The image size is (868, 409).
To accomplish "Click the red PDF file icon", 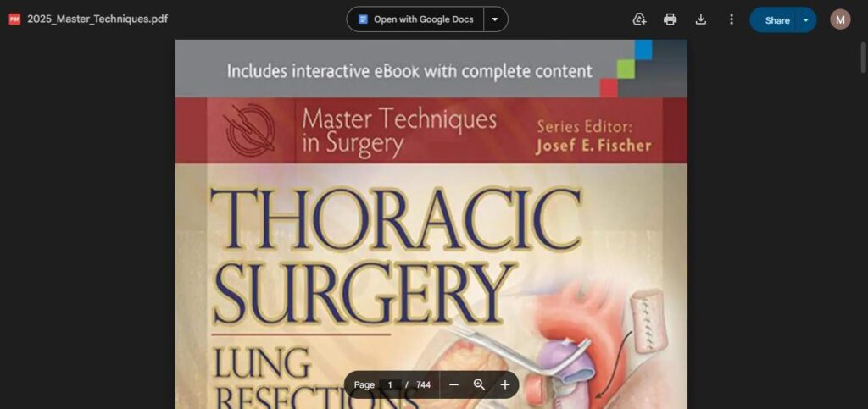I will pos(14,19).
